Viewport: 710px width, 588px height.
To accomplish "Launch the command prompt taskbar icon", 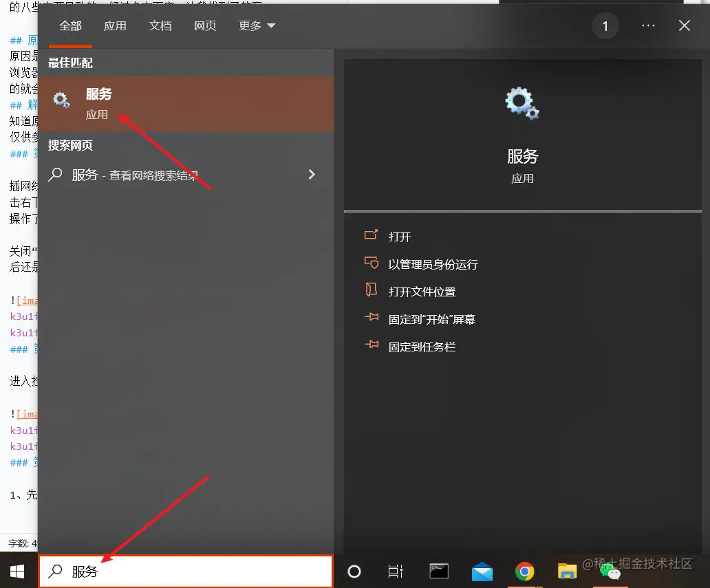I will tap(439, 571).
